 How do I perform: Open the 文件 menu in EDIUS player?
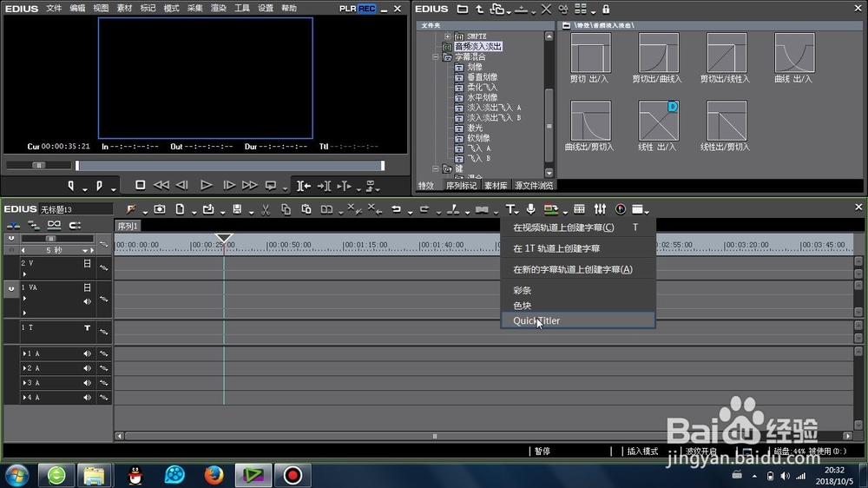coord(54,9)
